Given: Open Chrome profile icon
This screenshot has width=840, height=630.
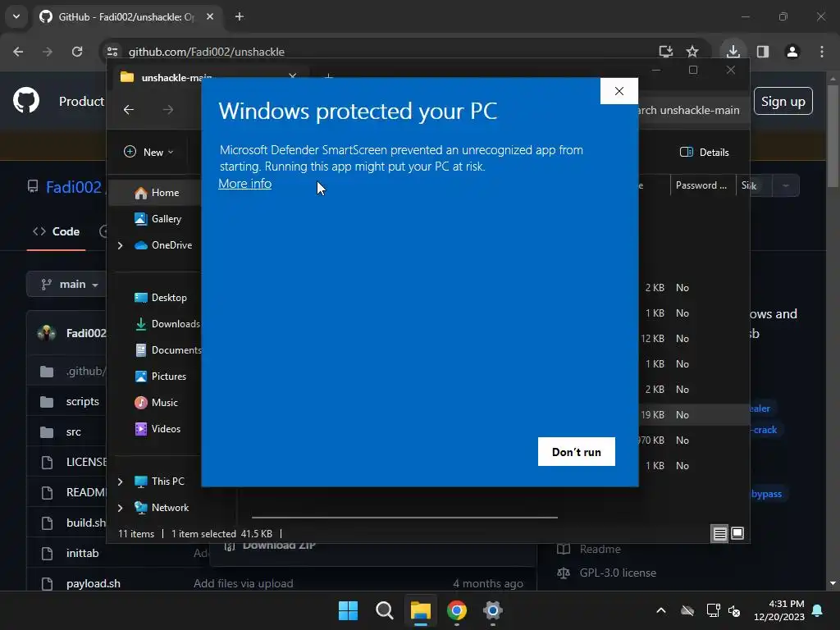Looking at the screenshot, I should tap(792, 52).
